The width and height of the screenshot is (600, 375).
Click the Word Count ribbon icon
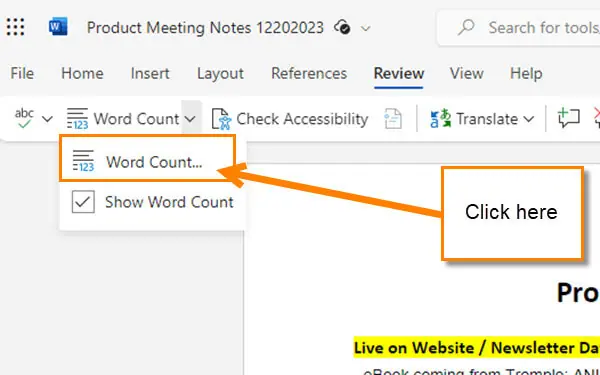tap(77, 119)
